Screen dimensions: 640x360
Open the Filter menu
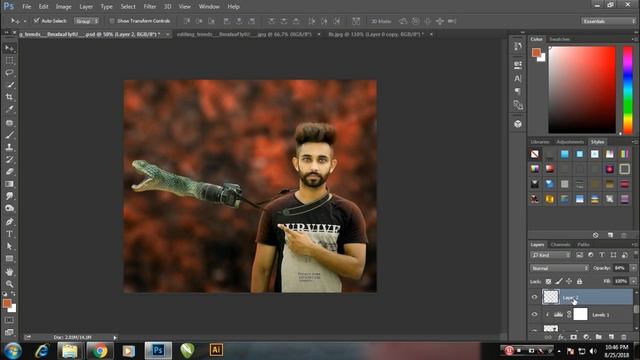coord(149,7)
